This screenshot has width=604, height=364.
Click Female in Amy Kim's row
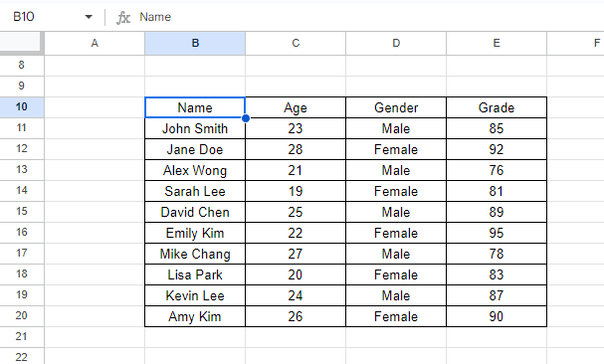point(396,316)
